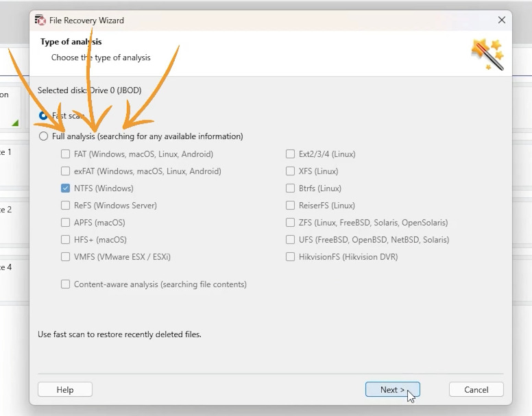This screenshot has width=532, height=416.
Task: Uncheck the NTFS (Windows) checkbox
Action: pyautogui.click(x=65, y=188)
